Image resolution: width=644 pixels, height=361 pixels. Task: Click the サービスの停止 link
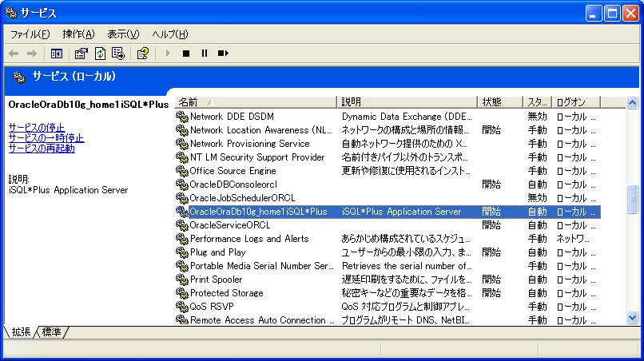tap(37, 128)
